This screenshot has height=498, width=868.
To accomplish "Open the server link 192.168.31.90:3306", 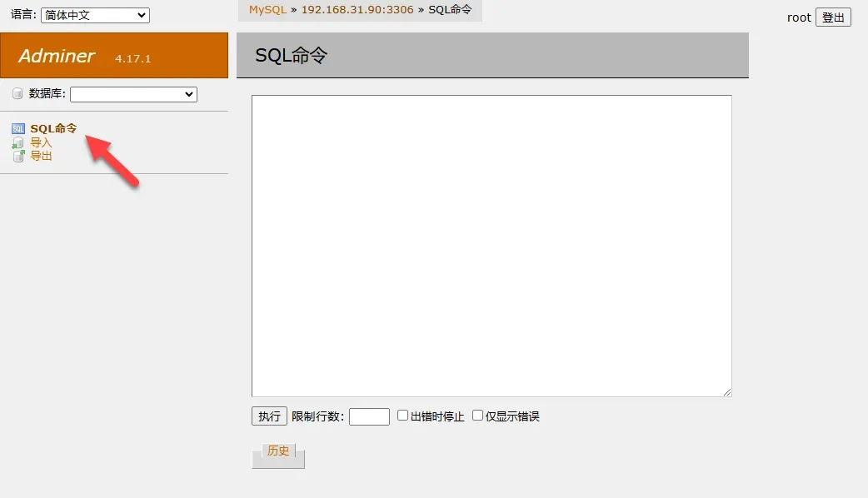I will (x=358, y=10).
